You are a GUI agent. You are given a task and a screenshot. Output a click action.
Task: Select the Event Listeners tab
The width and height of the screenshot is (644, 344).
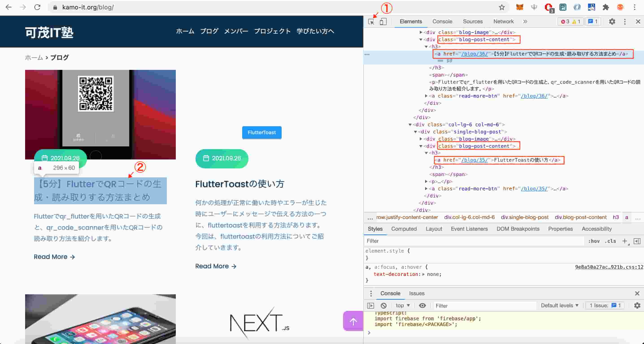click(469, 229)
